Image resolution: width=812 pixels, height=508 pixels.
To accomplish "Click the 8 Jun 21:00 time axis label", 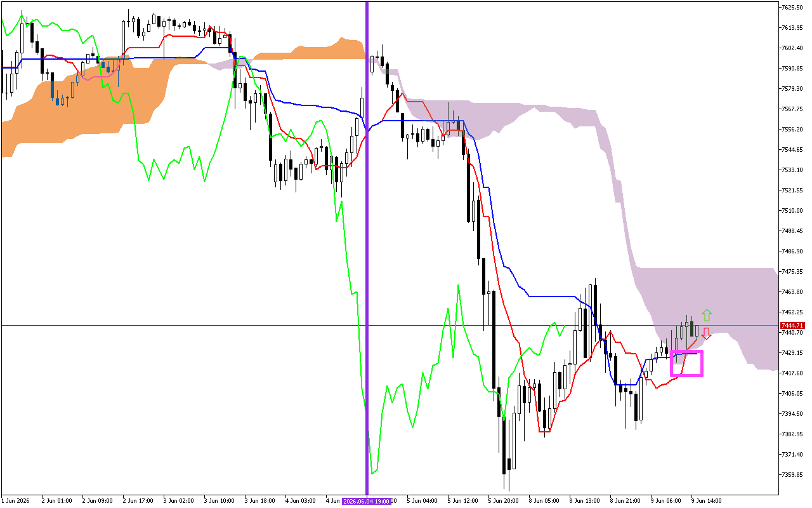I will pyautogui.click(x=625, y=501).
